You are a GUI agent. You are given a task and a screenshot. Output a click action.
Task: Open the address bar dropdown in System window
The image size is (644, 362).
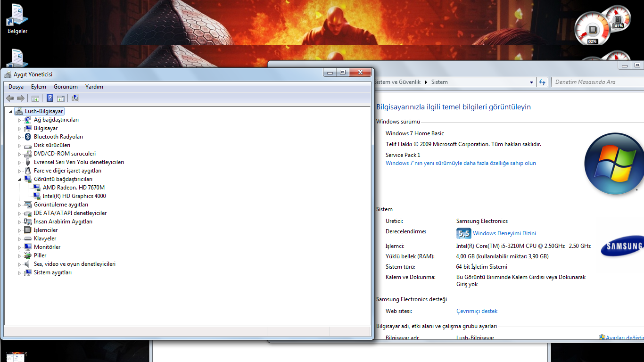click(x=531, y=82)
